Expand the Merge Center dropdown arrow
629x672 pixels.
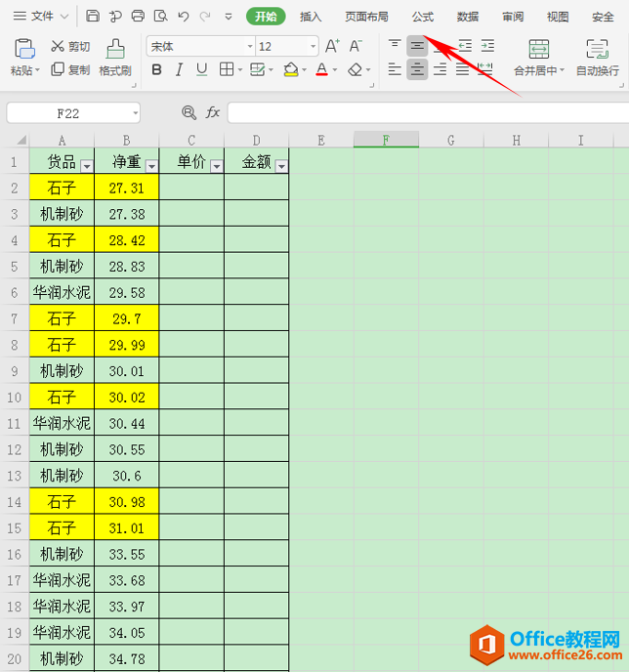point(563,70)
